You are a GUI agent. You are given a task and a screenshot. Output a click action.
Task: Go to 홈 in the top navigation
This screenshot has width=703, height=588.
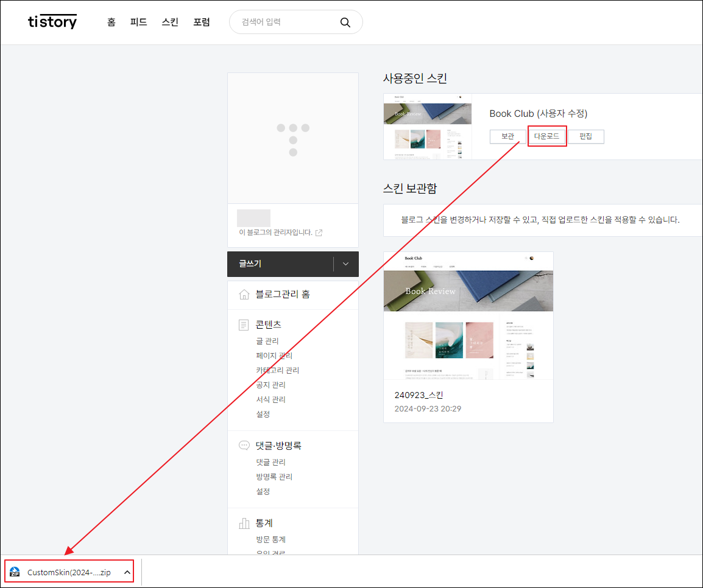point(111,22)
